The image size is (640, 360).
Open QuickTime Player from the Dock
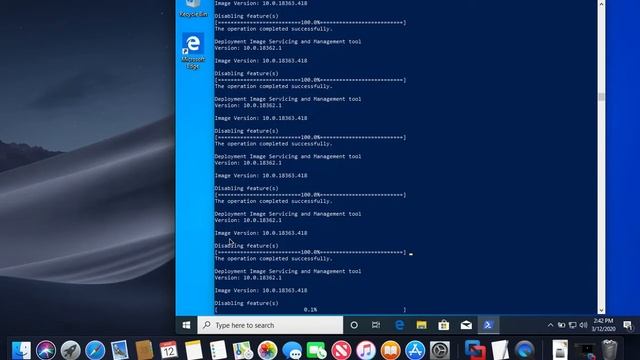tap(524, 350)
